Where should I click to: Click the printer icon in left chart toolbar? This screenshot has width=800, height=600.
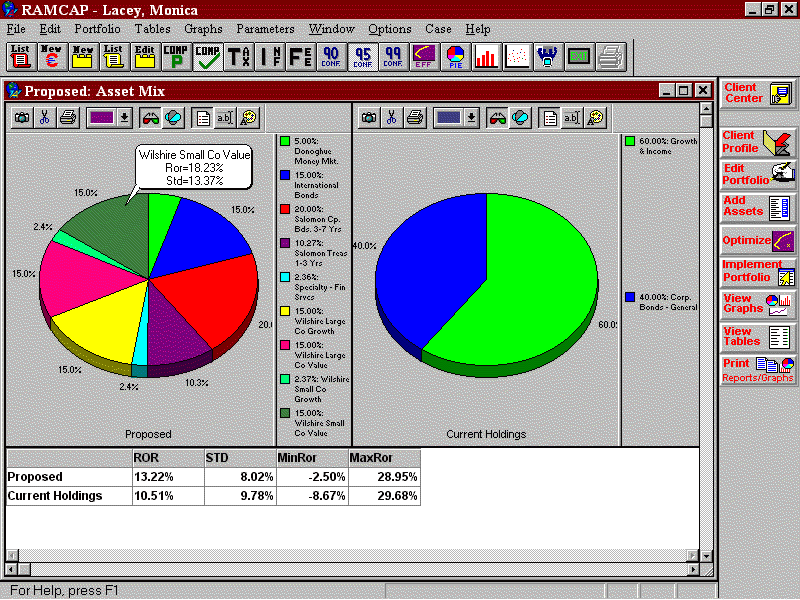pyautogui.click(x=67, y=118)
